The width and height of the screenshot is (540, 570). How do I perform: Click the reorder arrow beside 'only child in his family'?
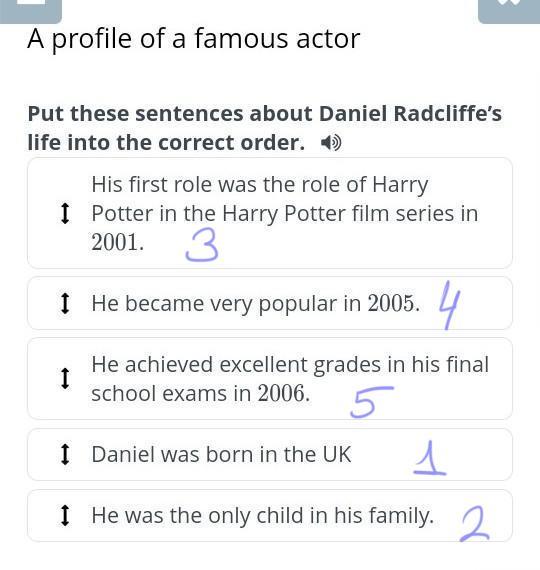tap(65, 515)
